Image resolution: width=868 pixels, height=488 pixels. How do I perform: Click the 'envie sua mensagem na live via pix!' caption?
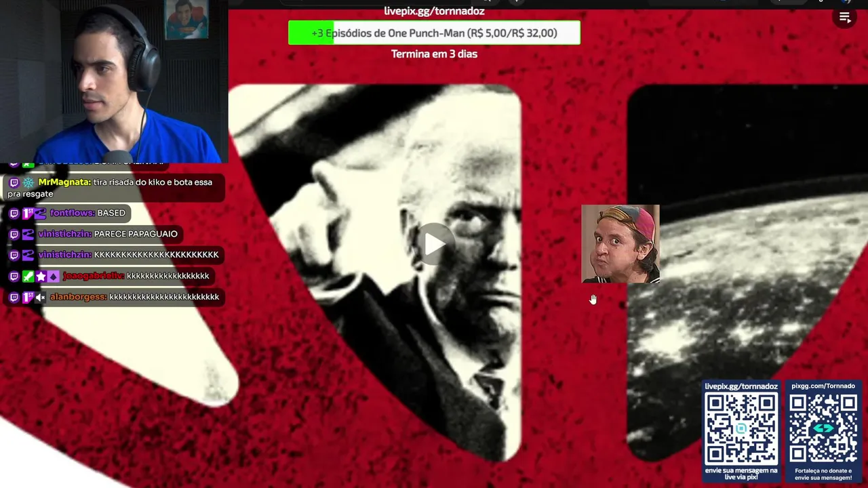(741, 474)
